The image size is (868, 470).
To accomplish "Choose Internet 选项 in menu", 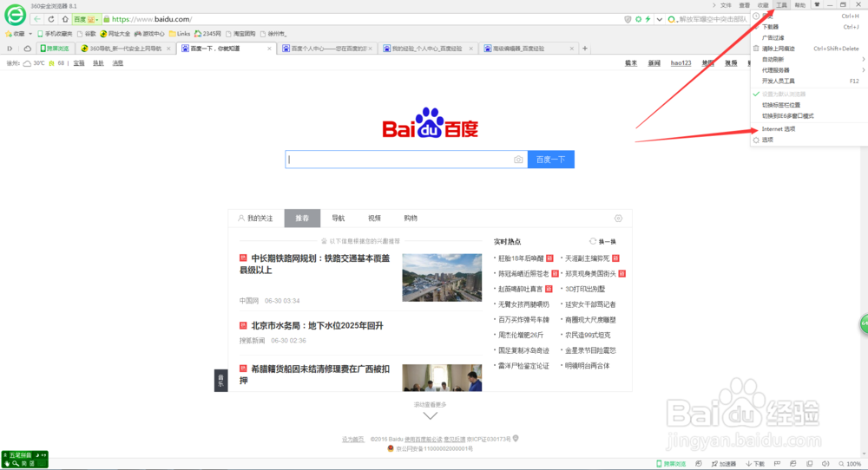I will point(809,129).
